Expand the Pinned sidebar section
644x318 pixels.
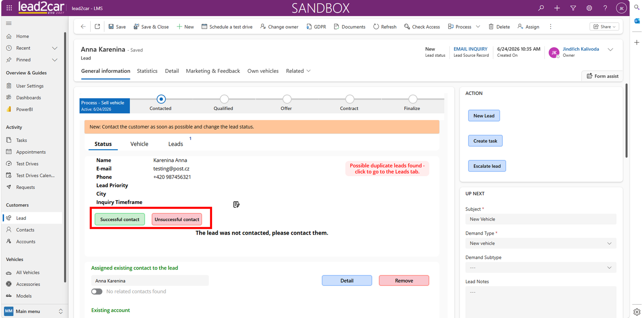pyautogui.click(x=55, y=60)
